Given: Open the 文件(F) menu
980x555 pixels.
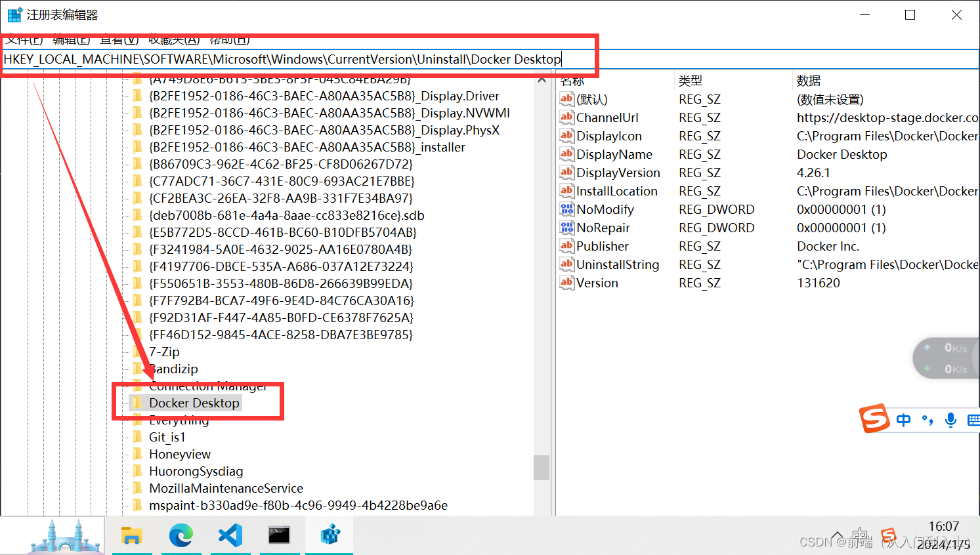Looking at the screenshot, I should coord(24,39).
